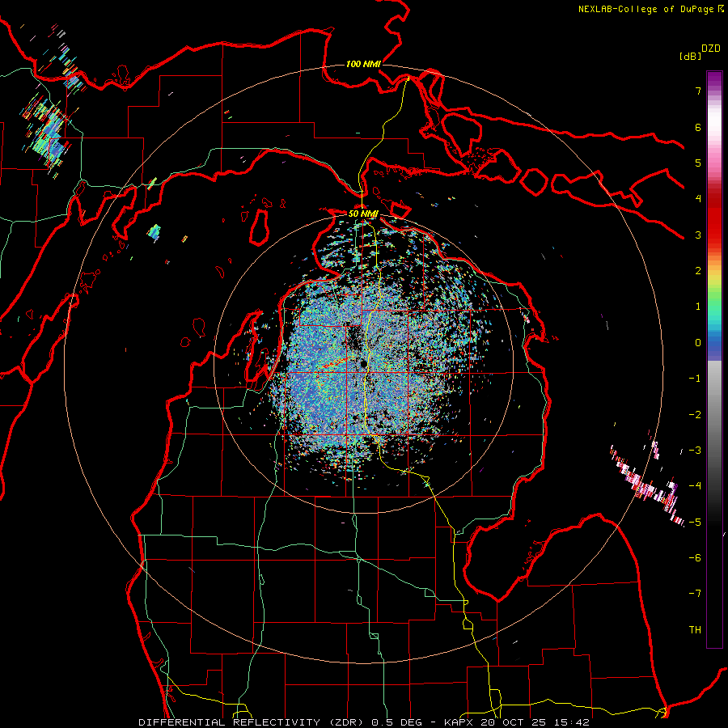The image size is (728, 728).
Task: Click the TH label on the color scale
Action: coord(695,630)
